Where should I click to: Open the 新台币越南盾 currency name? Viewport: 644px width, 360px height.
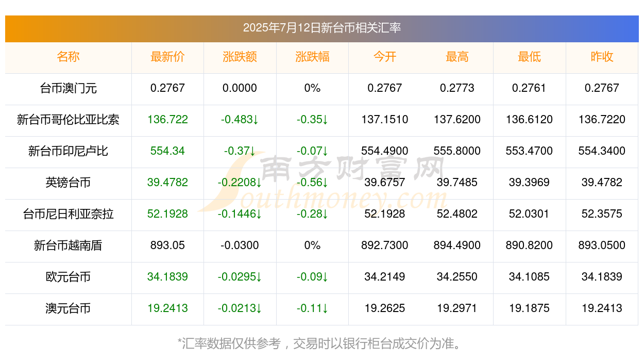coord(68,246)
